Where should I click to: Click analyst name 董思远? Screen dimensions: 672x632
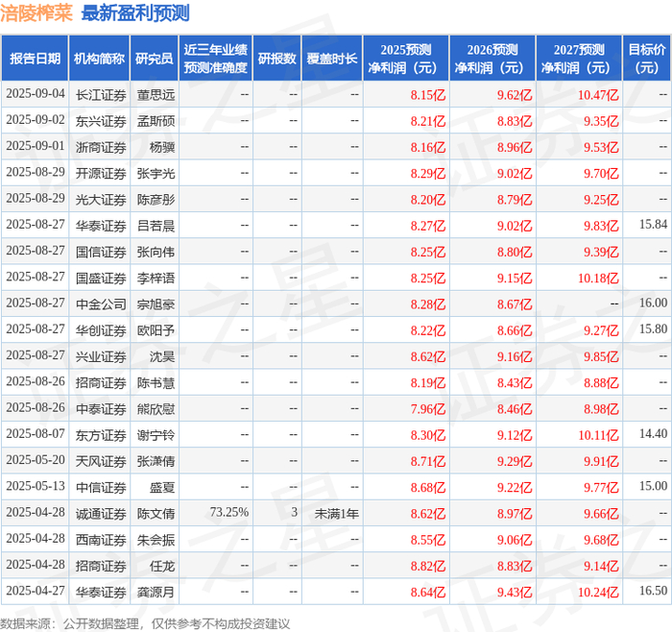point(156,95)
